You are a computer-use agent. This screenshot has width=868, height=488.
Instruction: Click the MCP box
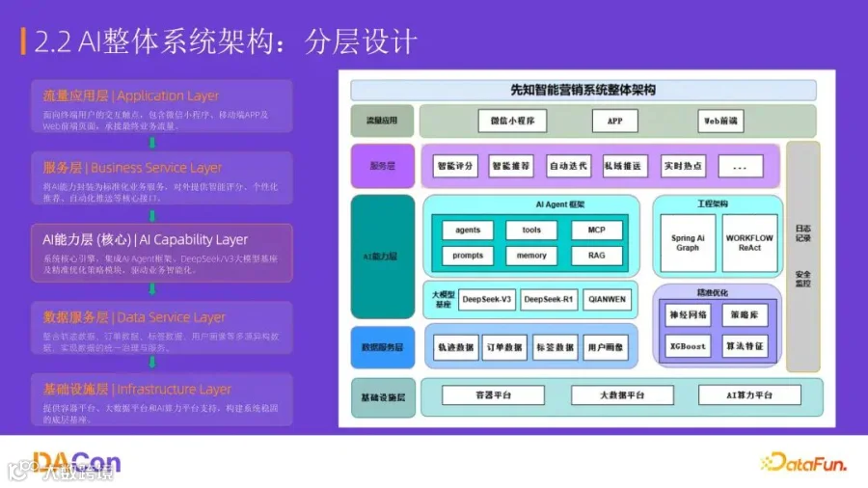[597, 230]
